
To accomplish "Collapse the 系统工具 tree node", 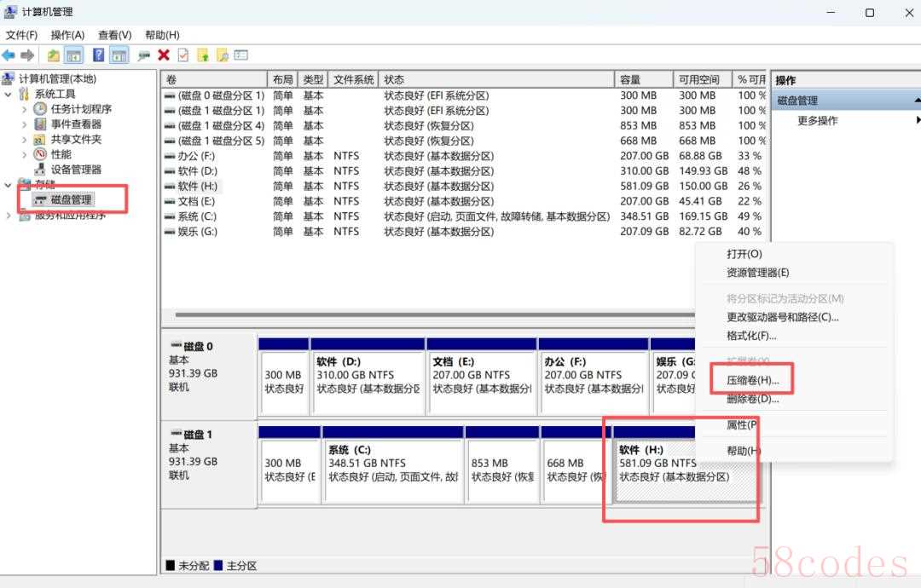I will (9, 94).
